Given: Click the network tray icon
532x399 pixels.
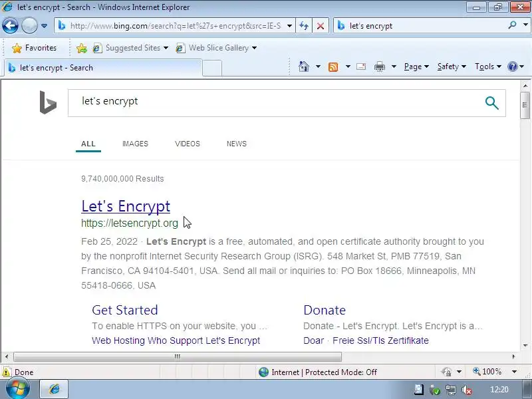Looking at the screenshot, I should [x=451, y=390].
